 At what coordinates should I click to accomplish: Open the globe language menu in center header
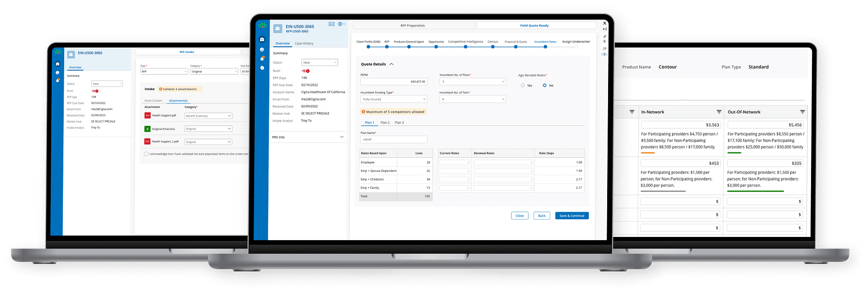(340, 24)
